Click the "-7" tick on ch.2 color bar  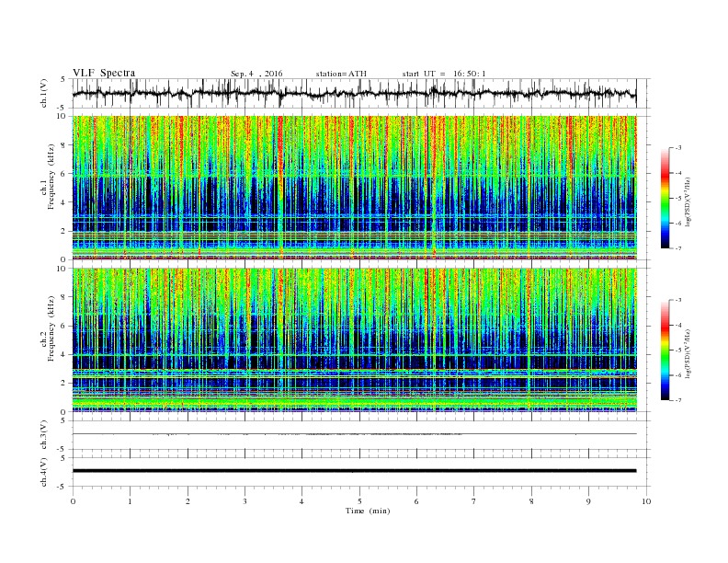coord(677,400)
